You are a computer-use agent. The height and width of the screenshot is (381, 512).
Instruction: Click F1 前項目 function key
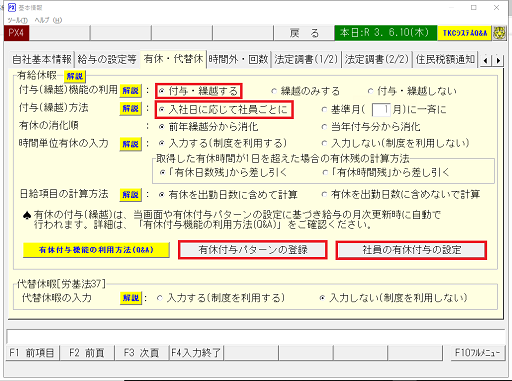(32, 353)
